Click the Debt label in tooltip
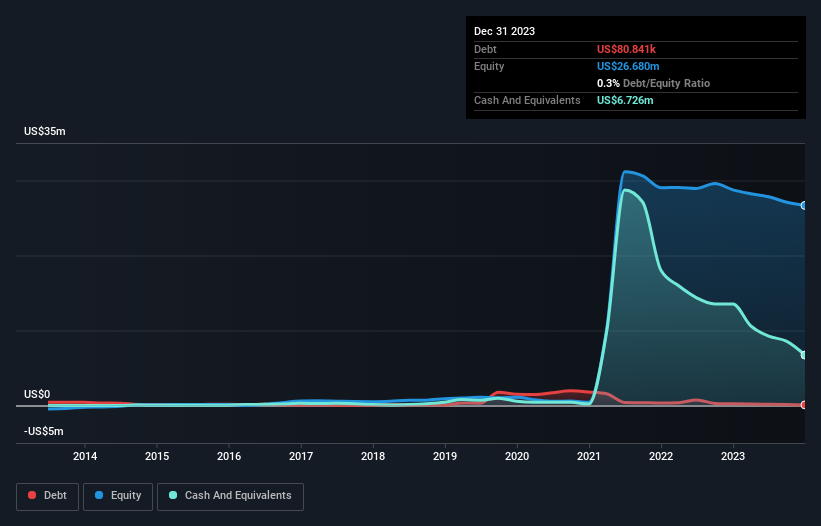The width and height of the screenshot is (821, 526). click(x=485, y=49)
